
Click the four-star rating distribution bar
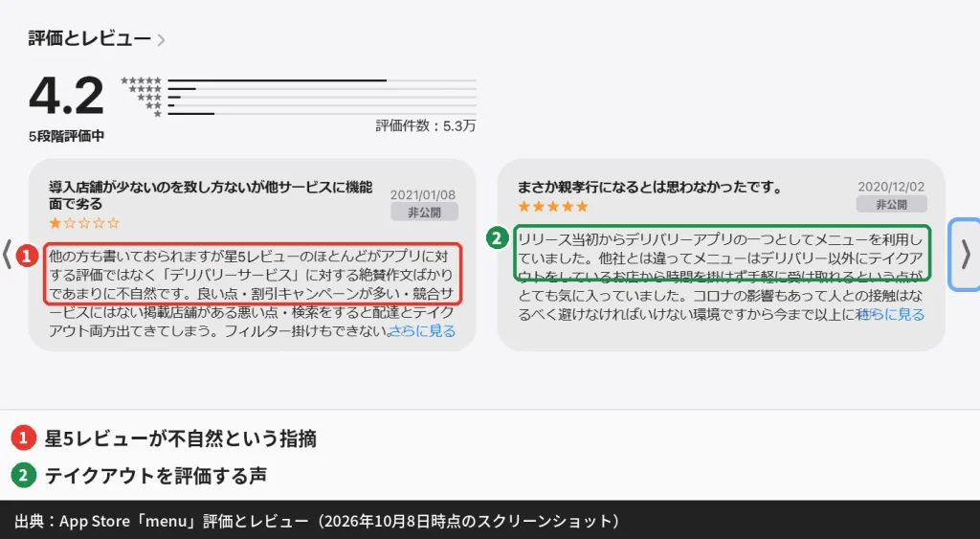tap(322, 89)
